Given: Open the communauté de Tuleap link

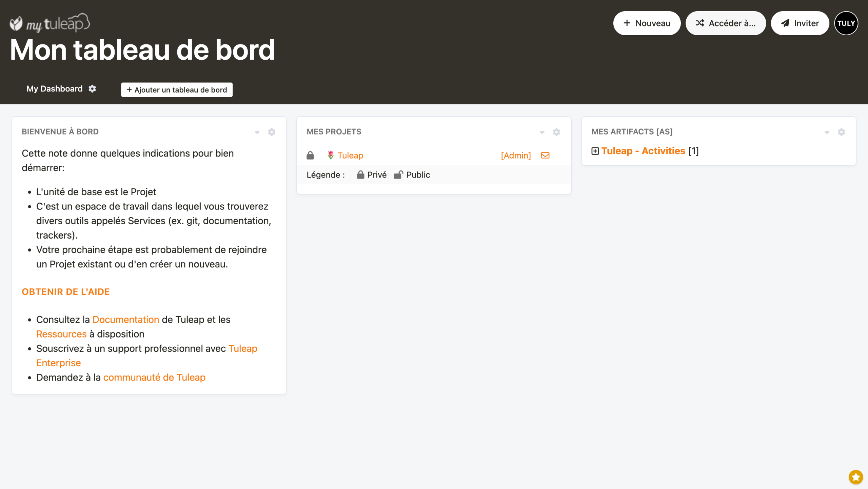Looking at the screenshot, I should [x=154, y=378].
